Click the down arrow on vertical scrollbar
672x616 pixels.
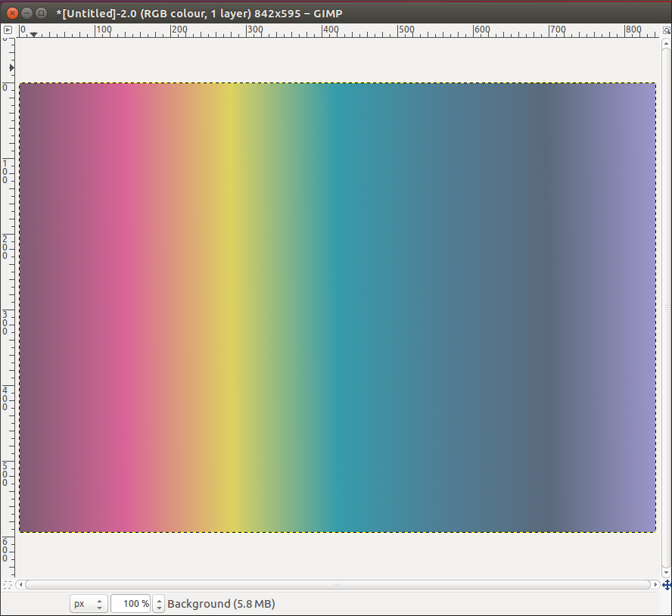pos(664,572)
